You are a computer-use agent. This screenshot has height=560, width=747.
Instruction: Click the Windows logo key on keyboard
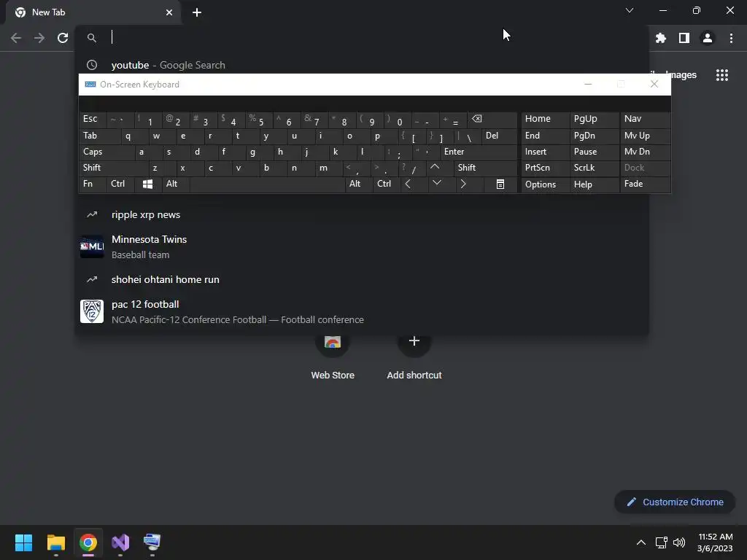[x=147, y=184]
